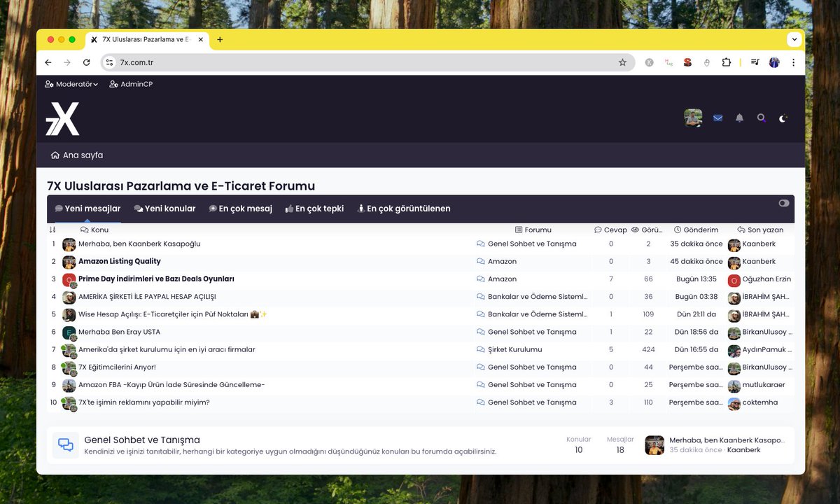Open the user account avatar in header
The image size is (840, 504).
coord(693,118)
